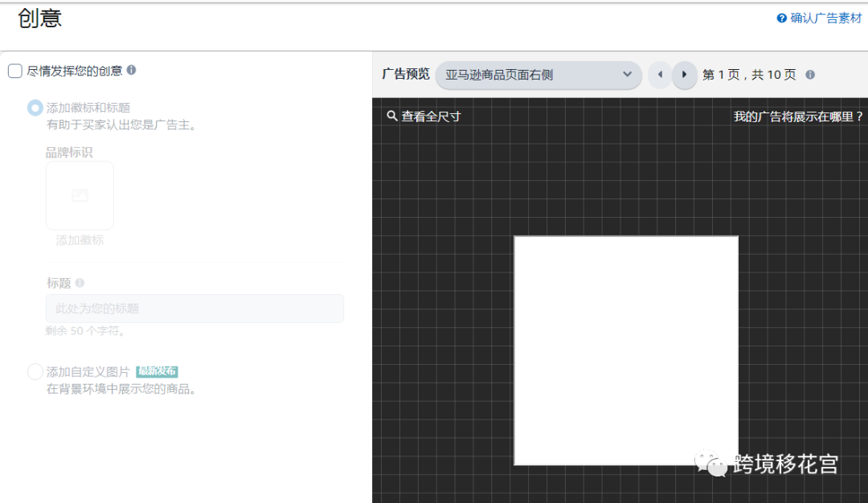
Task: Select the 添加自定义图片 radio option
Action: pos(35,371)
